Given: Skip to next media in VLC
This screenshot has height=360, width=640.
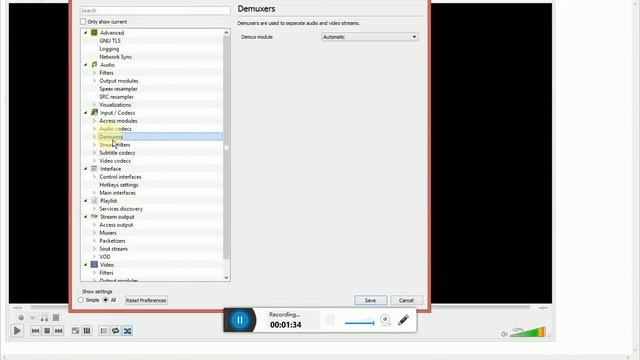Looking at the screenshot, I should [x=58, y=331].
